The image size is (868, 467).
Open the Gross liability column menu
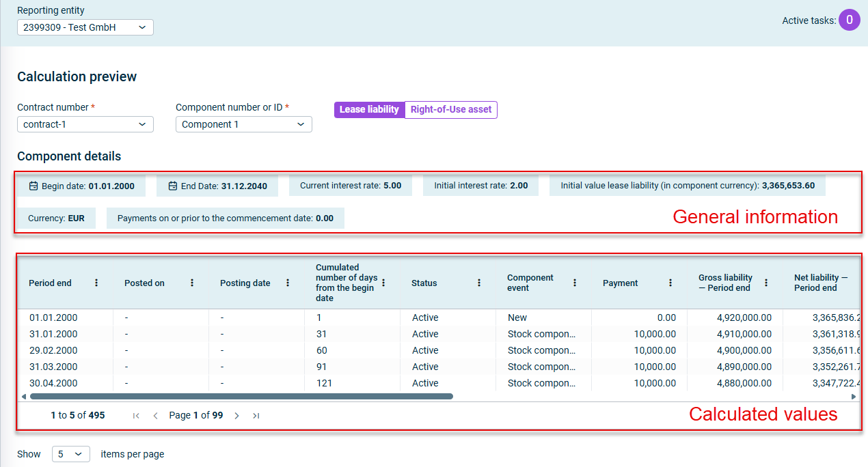click(x=766, y=283)
